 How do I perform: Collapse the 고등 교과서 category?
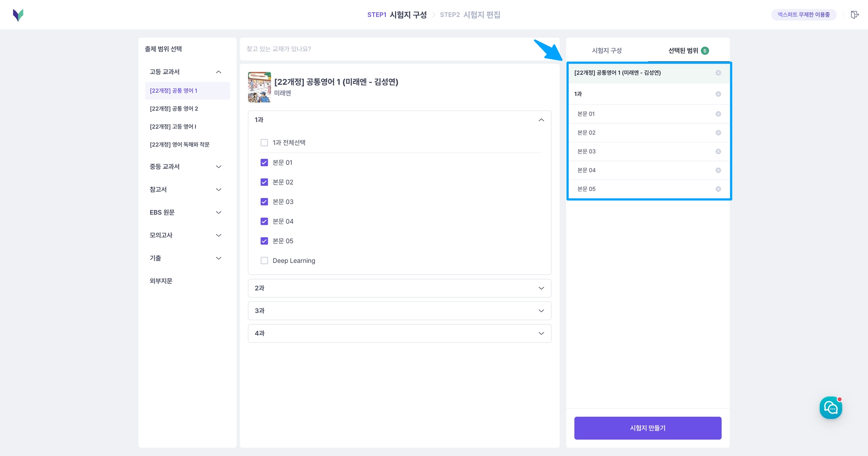[x=185, y=72]
